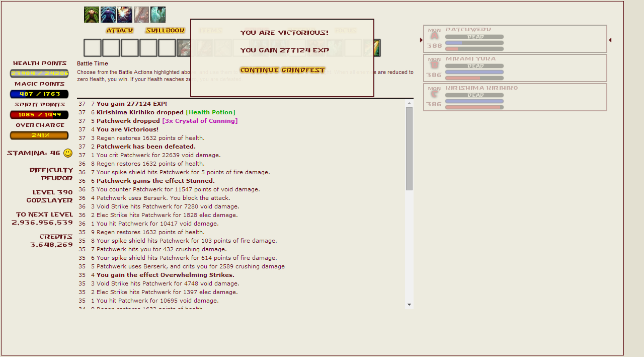Screen dimensions: 644x357
Task: Click Continue Grindfest button
Action: click(282, 70)
